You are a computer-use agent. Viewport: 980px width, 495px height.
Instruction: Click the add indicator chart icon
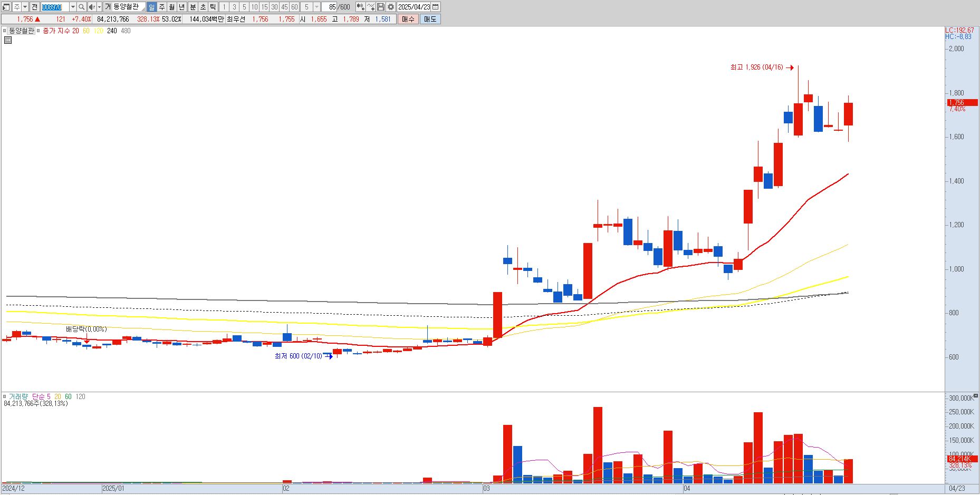[x=360, y=7]
